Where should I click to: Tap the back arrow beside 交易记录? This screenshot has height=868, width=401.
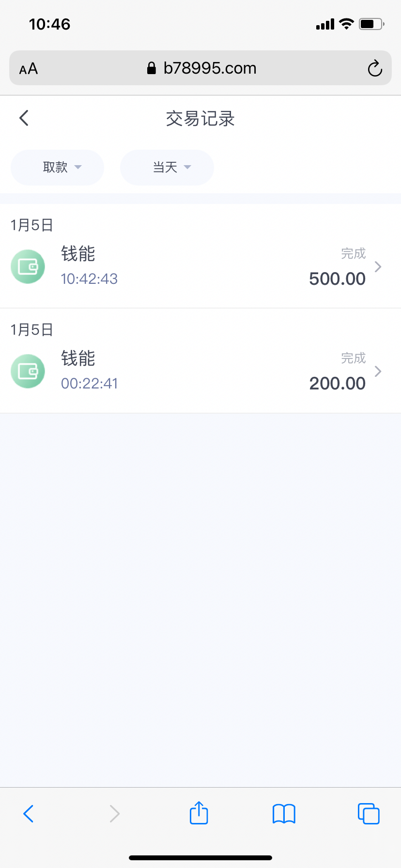[x=24, y=118]
